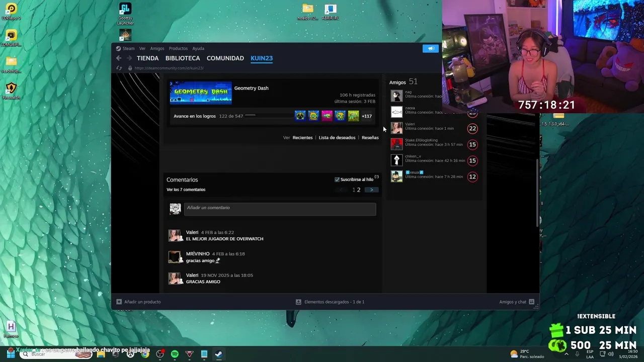Open Spotify from the taskbar

[175, 354]
